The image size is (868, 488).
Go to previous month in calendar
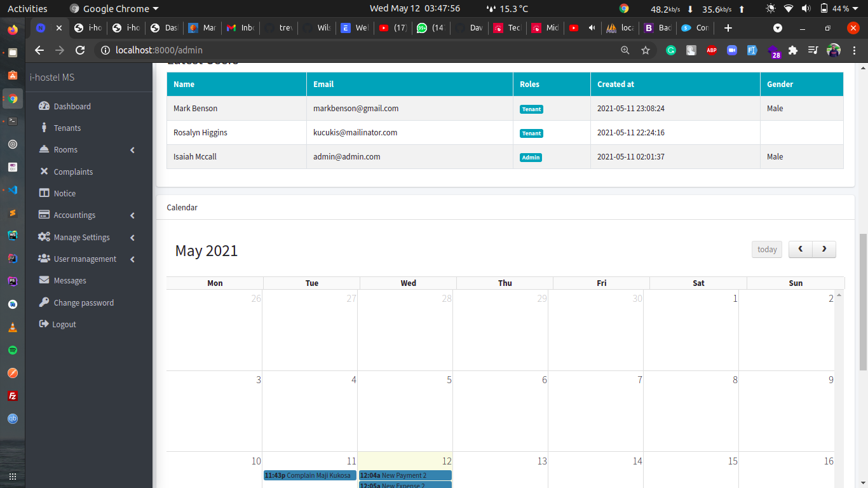(801, 250)
